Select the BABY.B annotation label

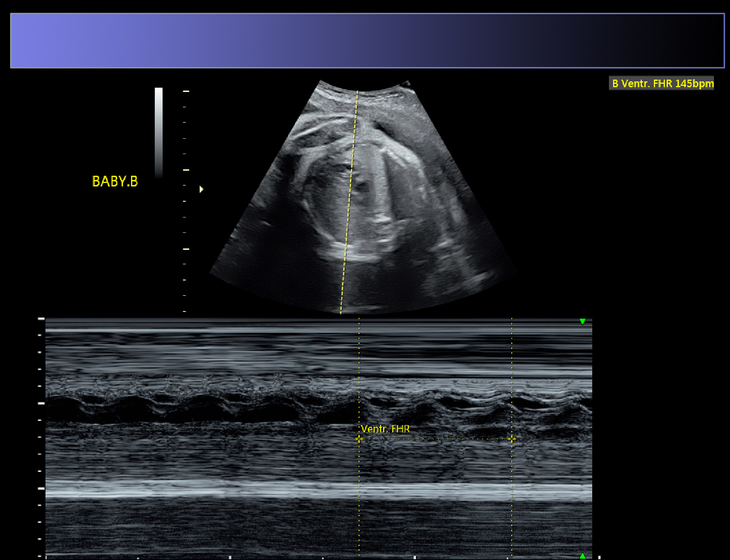115,181
